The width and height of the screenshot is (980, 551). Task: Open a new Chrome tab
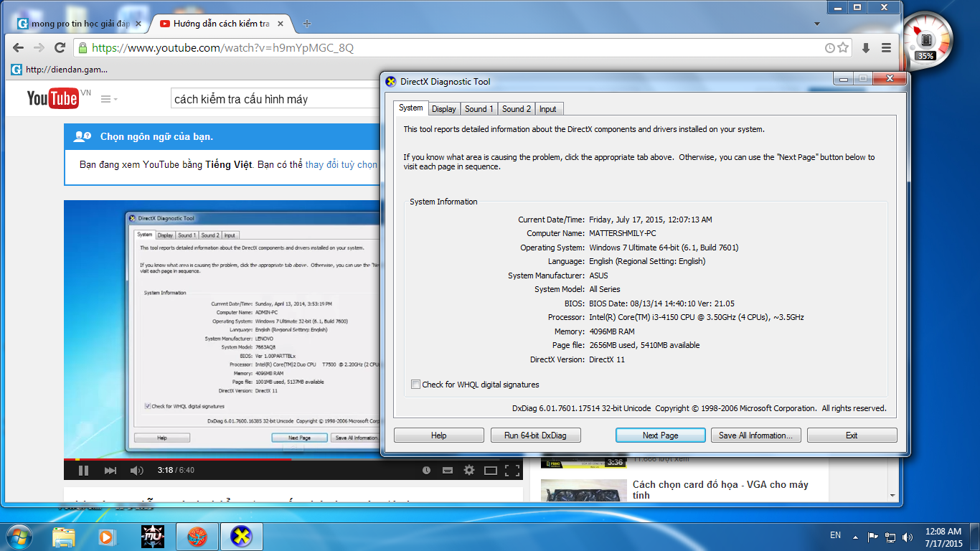pyautogui.click(x=307, y=24)
